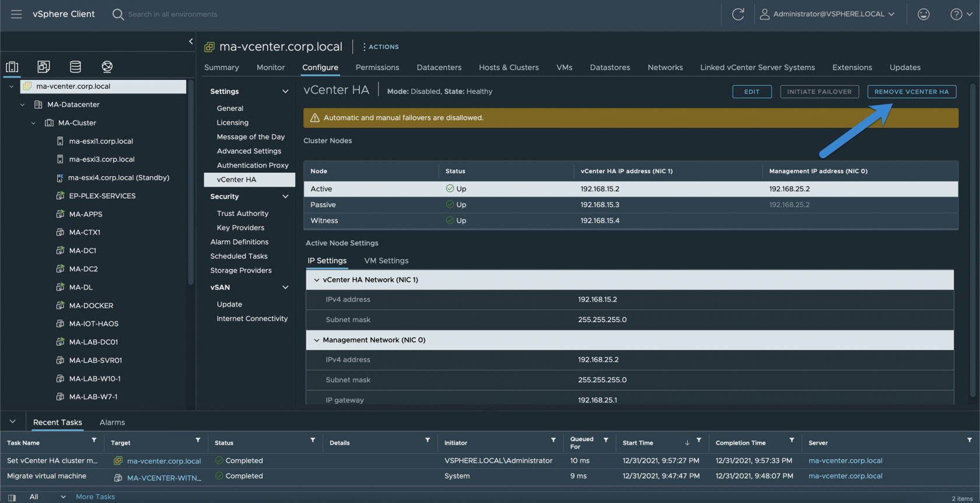Open Alarm Definitions page
The height and width of the screenshot is (503, 980).
coord(239,242)
